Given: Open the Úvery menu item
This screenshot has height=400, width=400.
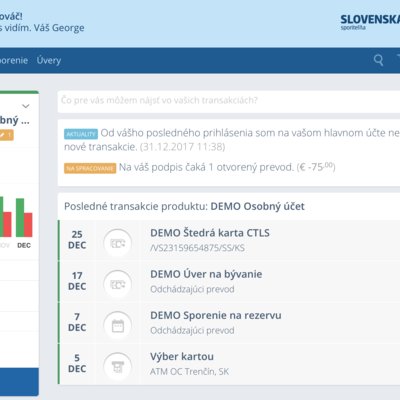Looking at the screenshot, I should point(49,60).
